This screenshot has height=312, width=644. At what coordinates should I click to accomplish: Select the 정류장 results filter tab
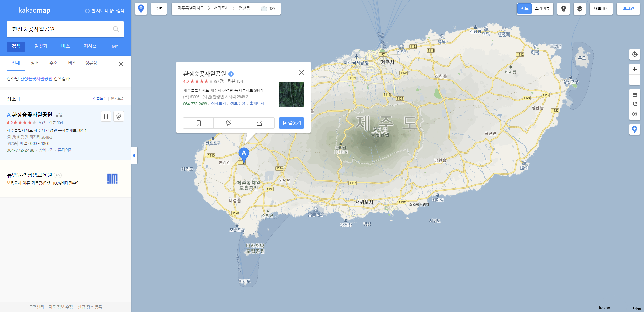pos(91,63)
